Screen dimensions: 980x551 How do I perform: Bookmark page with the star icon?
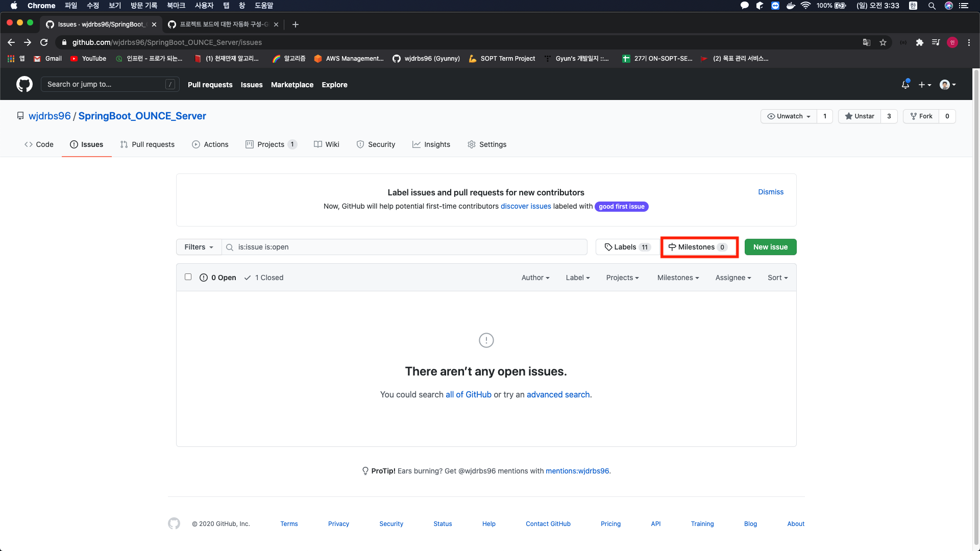pos(883,42)
